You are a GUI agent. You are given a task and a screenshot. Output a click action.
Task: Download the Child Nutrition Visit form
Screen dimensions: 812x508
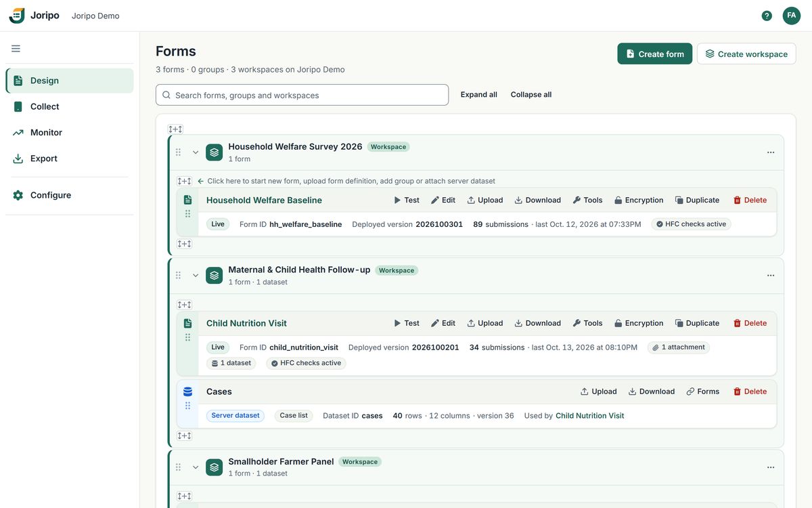538,324
